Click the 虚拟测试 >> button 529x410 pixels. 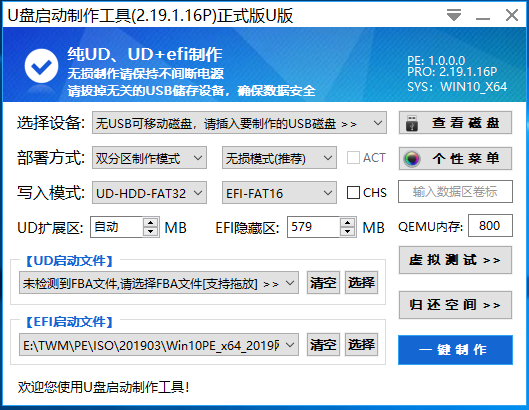(x=455, y=260)
